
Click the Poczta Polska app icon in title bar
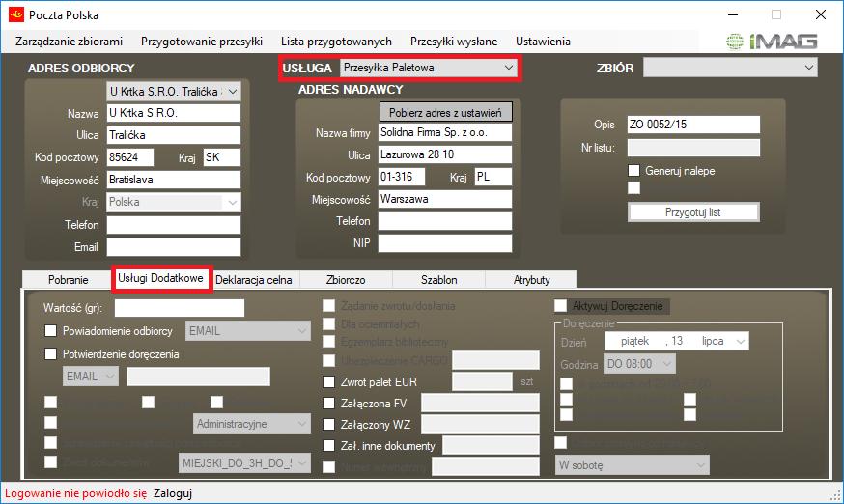[x=16, y=14]
